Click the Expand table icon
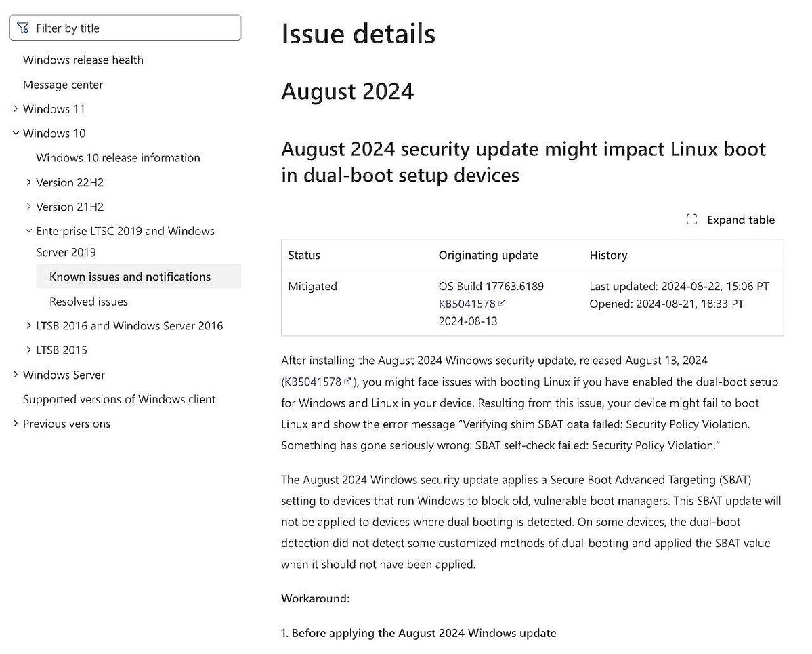812x654 pixels. pos(691,219)
